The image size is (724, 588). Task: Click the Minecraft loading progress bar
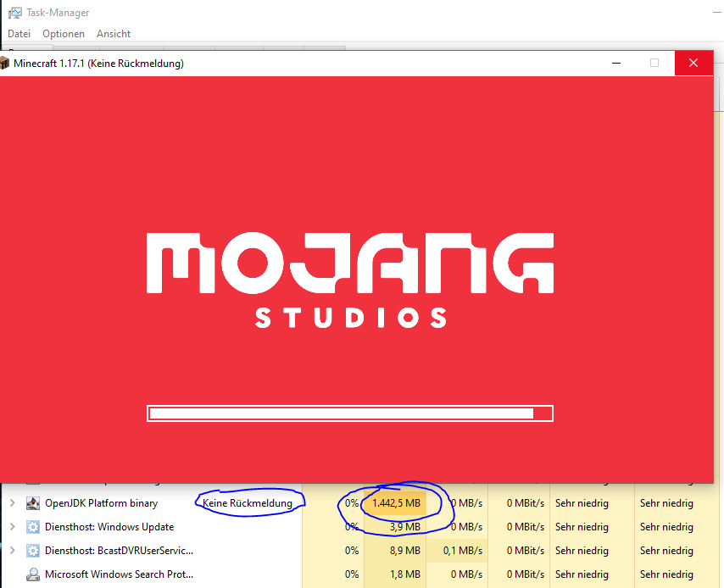tap(349, 413)
